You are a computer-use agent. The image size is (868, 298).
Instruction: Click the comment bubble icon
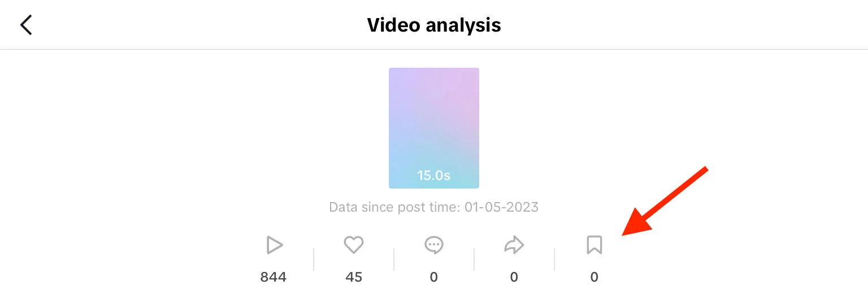pos(434,245)
